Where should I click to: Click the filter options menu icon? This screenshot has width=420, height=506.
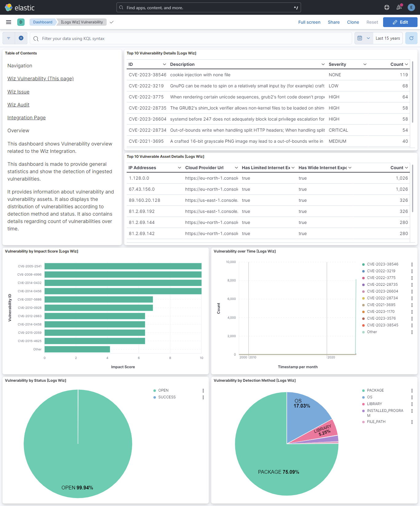tap(9, 38)
